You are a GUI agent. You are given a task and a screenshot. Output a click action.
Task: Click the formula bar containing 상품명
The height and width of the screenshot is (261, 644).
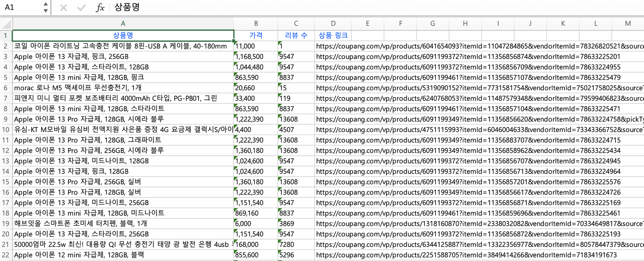tap(377, 8)
